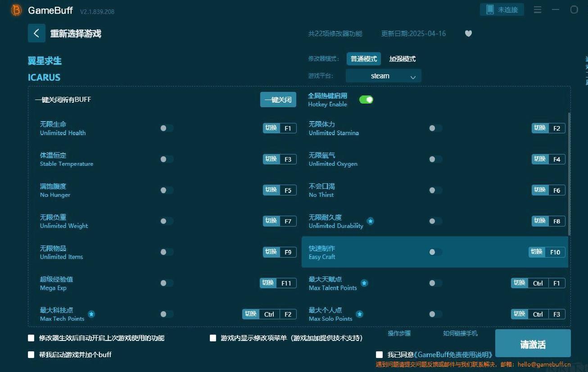The width and height of the screenshot is (588, 372).
Task: Click 切换 button for Unlimited Durability F8
Action: pyautogui.click(x=540, y=221)
